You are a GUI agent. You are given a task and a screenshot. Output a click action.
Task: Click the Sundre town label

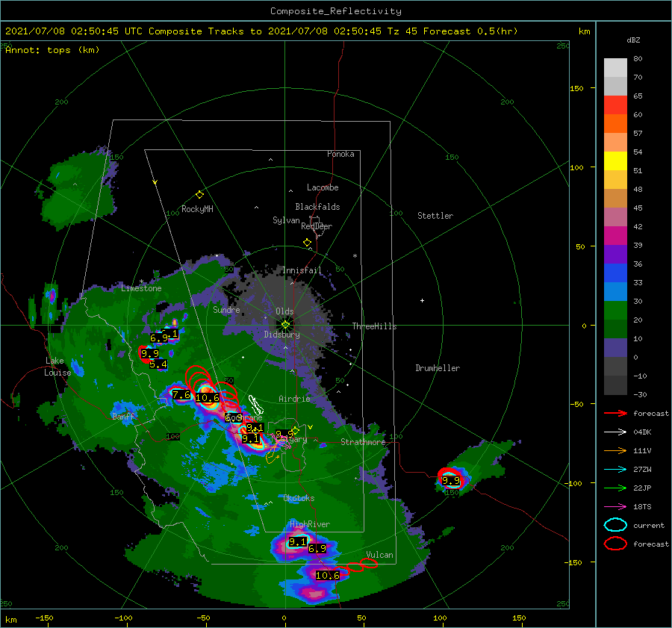click(226, 309)
